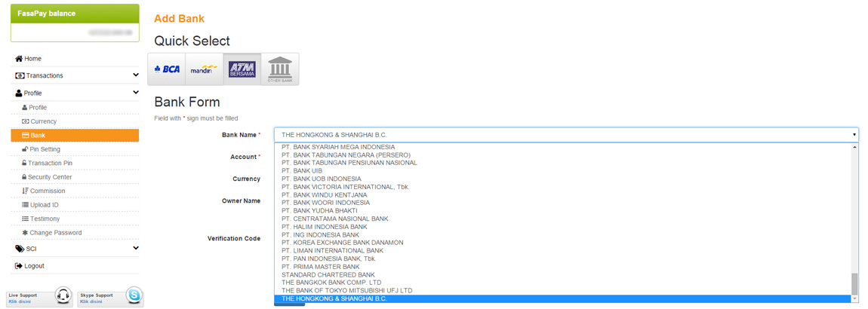Select PT. BANK WOORI INDONESIA
868x309 pixels.
pos(562,203)
